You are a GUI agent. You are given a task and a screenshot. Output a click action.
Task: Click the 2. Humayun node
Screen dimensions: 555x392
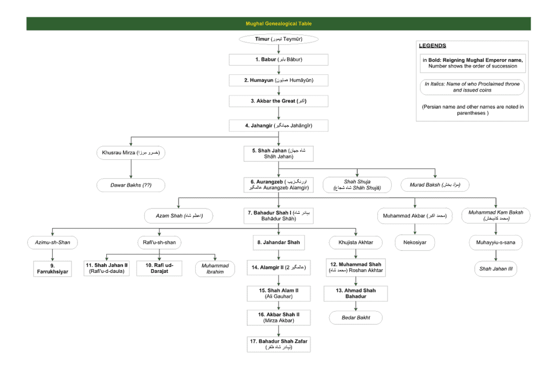(x=279, y=80)
